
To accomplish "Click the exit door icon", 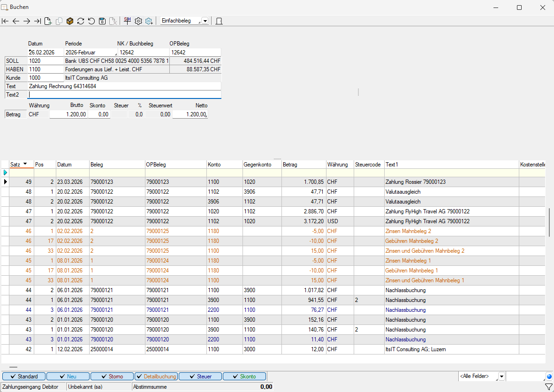I will pos(219,21).
